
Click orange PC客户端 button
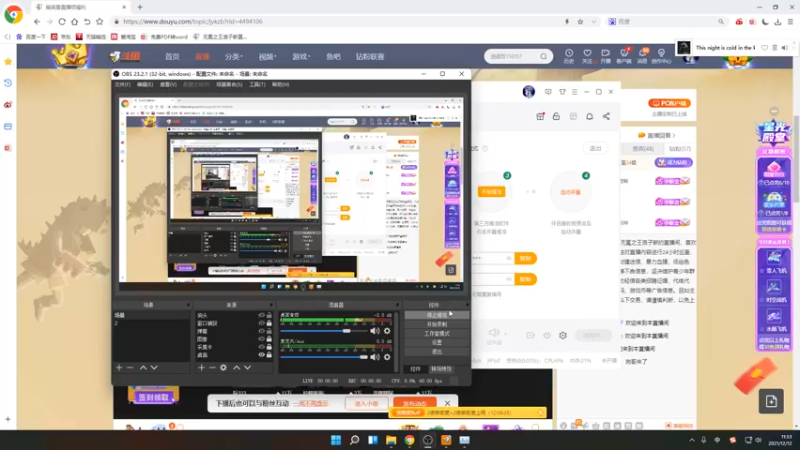[x=669, y=103]
